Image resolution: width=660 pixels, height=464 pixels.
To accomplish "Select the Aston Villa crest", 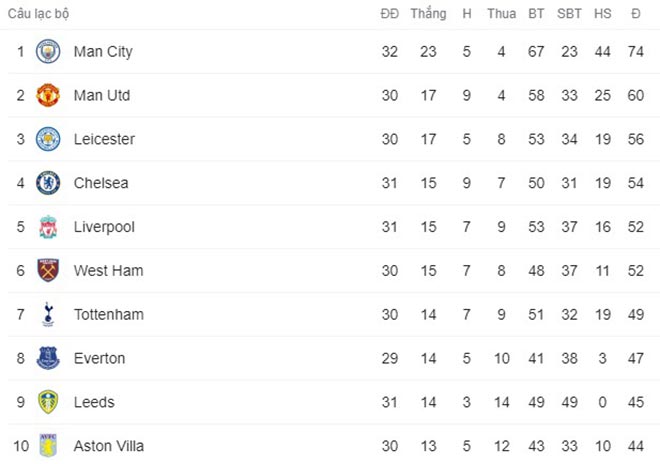I will 48,445.
